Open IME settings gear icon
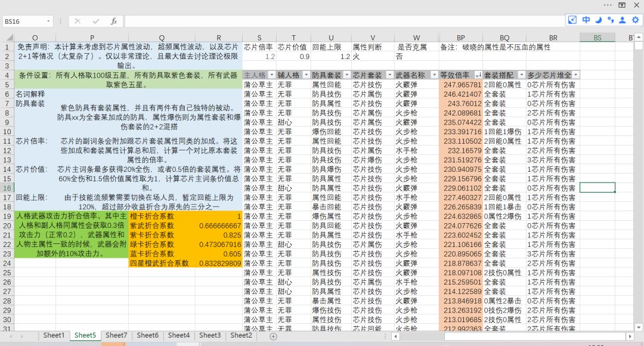This screenshot has width=644, height=346. click(636, 20)
